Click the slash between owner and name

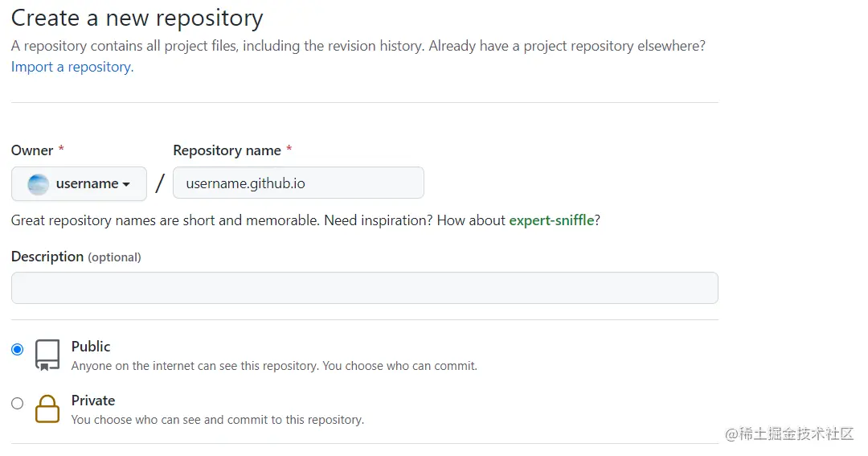(x=160, y=183)
